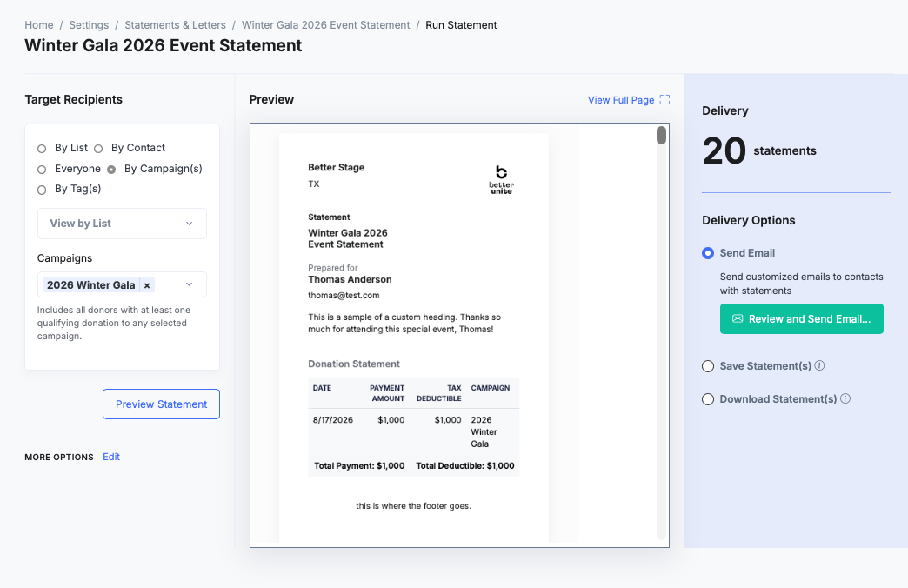
Task: Choose the Download Statement(s) delivery option
Action: tap(708, 399)
